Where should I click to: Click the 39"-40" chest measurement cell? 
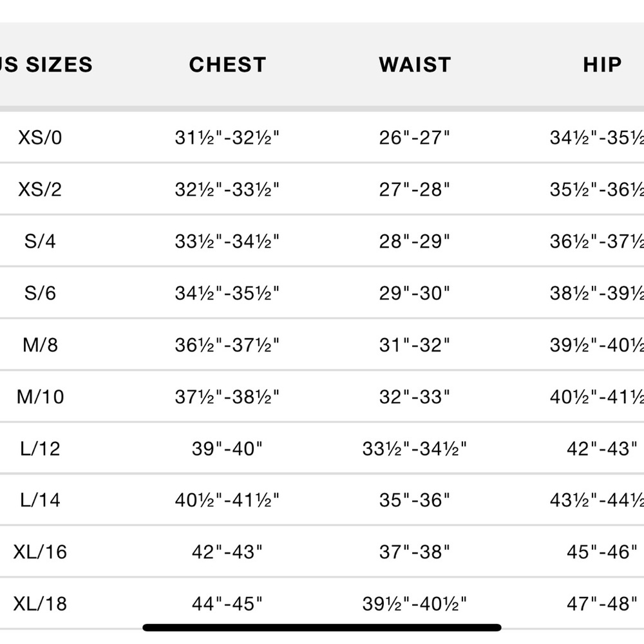coord(227,448)
